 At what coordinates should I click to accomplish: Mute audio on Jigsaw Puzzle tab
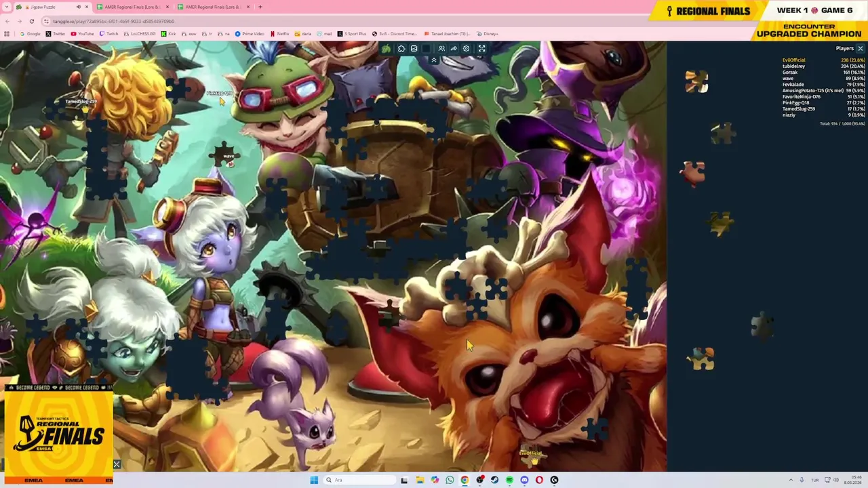point(78,7)
